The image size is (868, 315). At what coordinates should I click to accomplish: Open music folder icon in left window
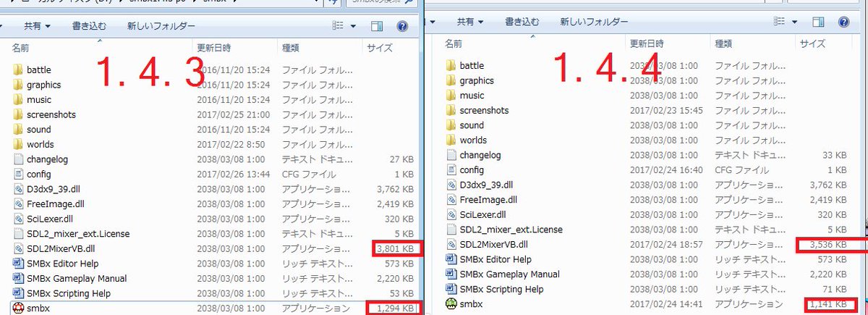point(17,100)
